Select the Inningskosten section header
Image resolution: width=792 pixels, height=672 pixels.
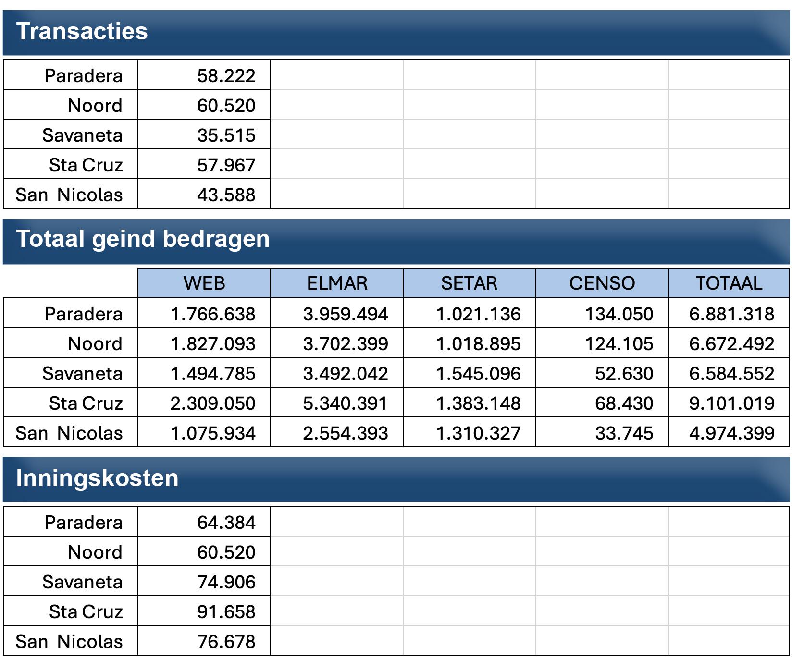coord(396,479)
